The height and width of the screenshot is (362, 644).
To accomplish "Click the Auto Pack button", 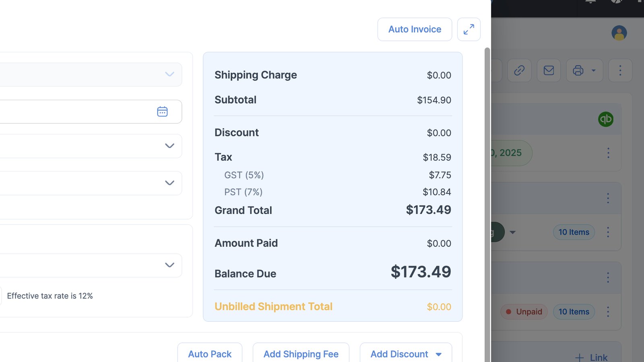I will pos(210,354).
